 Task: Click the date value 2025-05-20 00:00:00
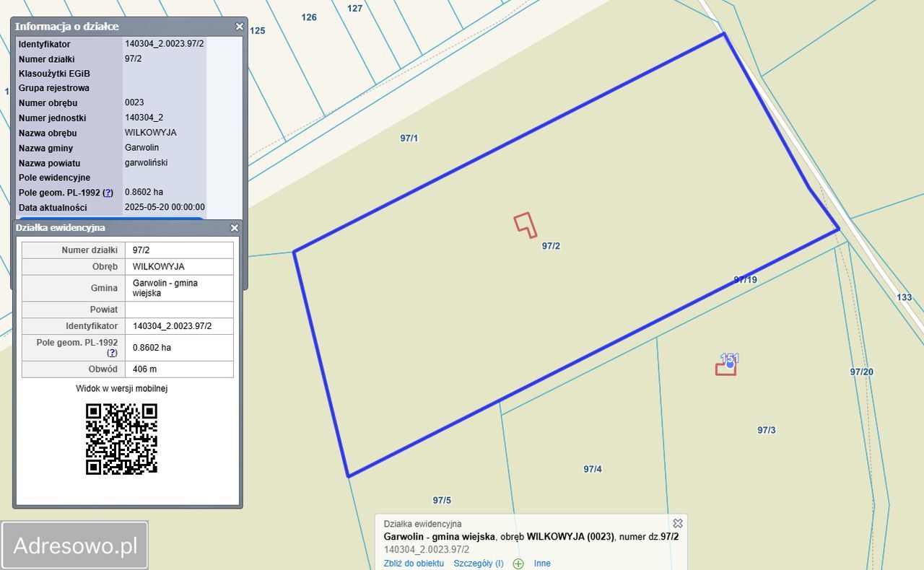tap(165, 207)
